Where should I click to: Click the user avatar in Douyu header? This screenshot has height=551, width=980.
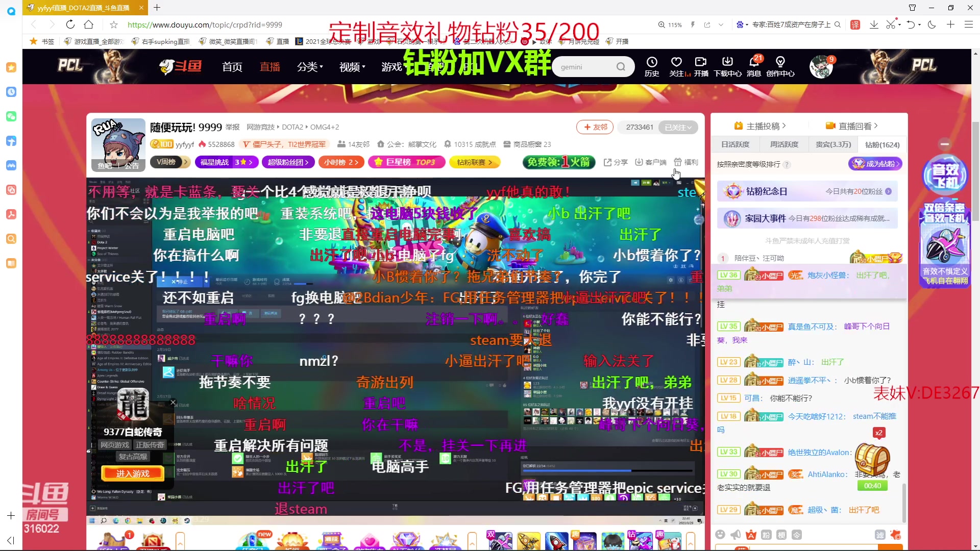click(x=821, y=67)
